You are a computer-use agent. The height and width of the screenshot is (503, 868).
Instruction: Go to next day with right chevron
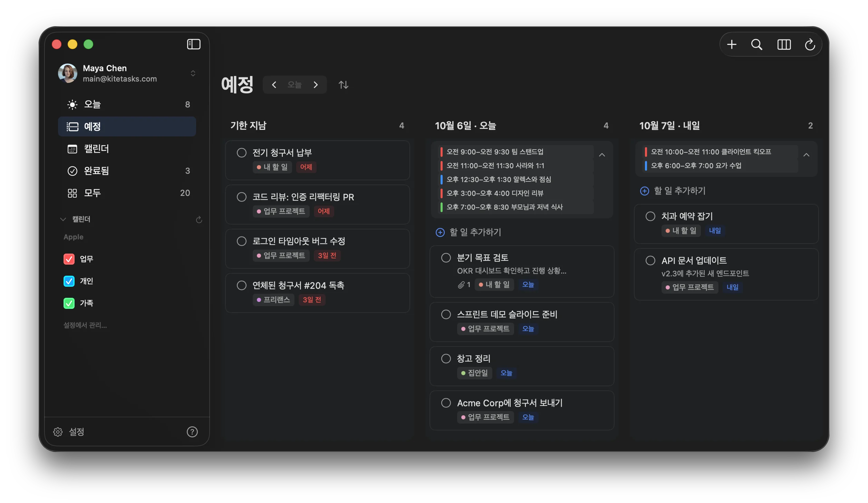[316, 85]
